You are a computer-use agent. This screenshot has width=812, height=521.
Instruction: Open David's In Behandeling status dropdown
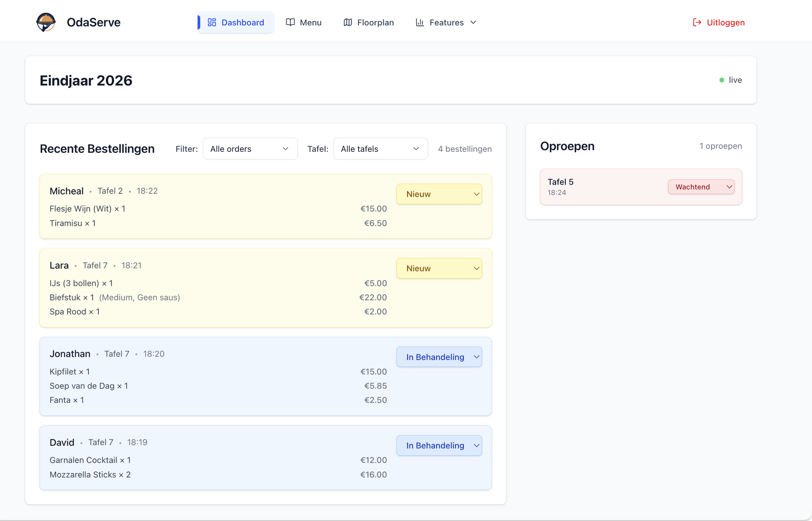(x=439, y=445)
